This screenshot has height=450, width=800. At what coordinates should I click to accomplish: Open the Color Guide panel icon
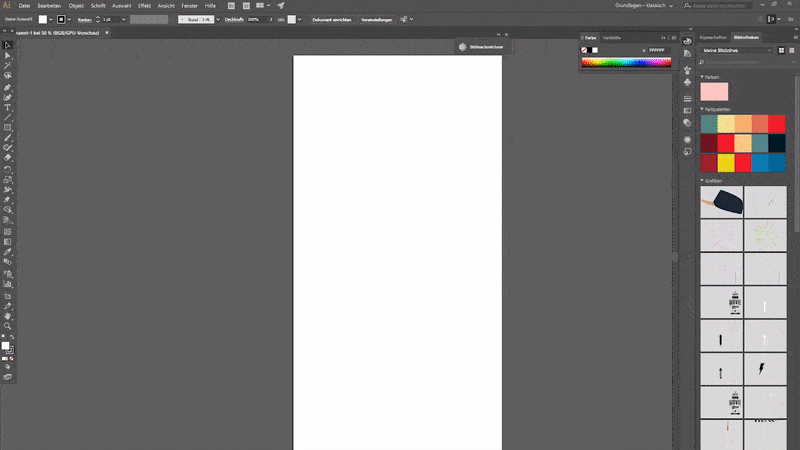pos(687,54)
